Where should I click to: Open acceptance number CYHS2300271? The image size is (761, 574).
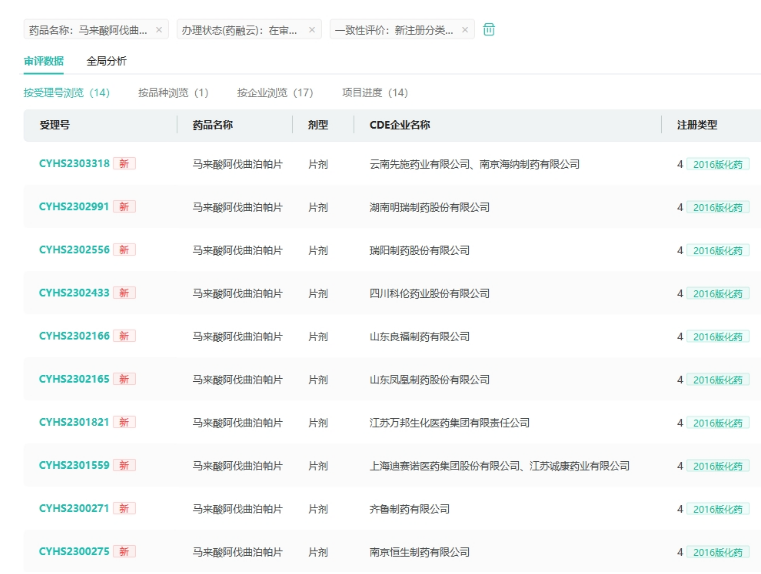click(x=75, y=509)
